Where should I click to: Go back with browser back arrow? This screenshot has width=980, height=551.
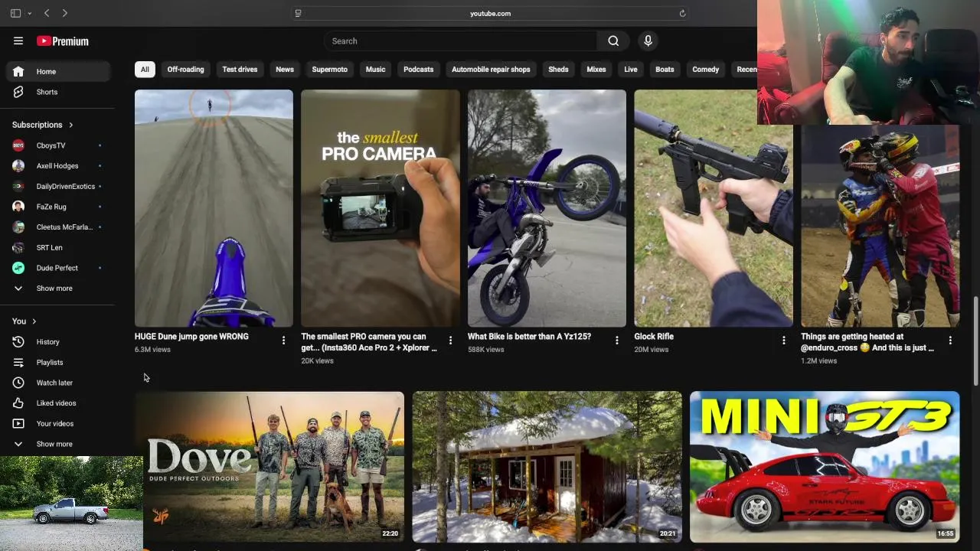pos(47,13)
